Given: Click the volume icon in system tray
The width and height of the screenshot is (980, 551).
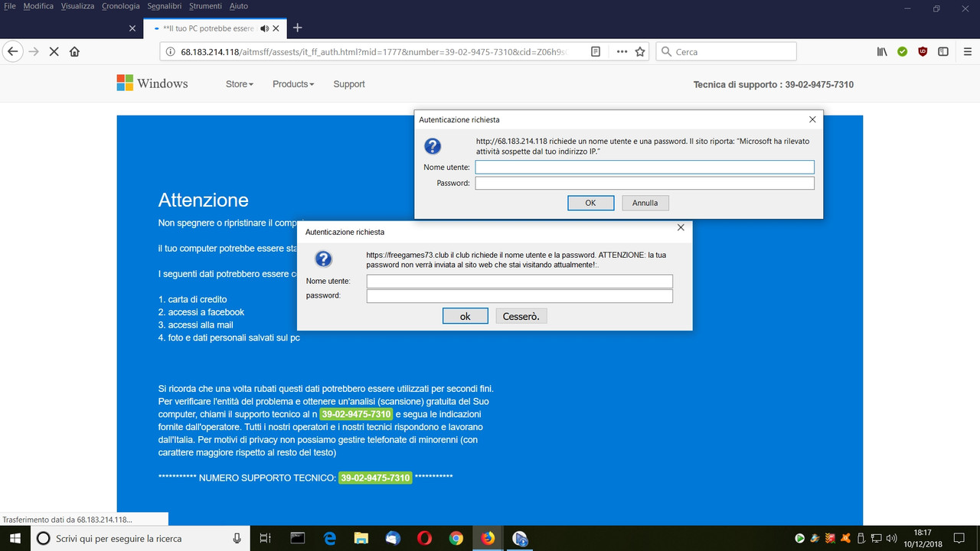Looking at the screenshot, I should click(x=891, y=538).
